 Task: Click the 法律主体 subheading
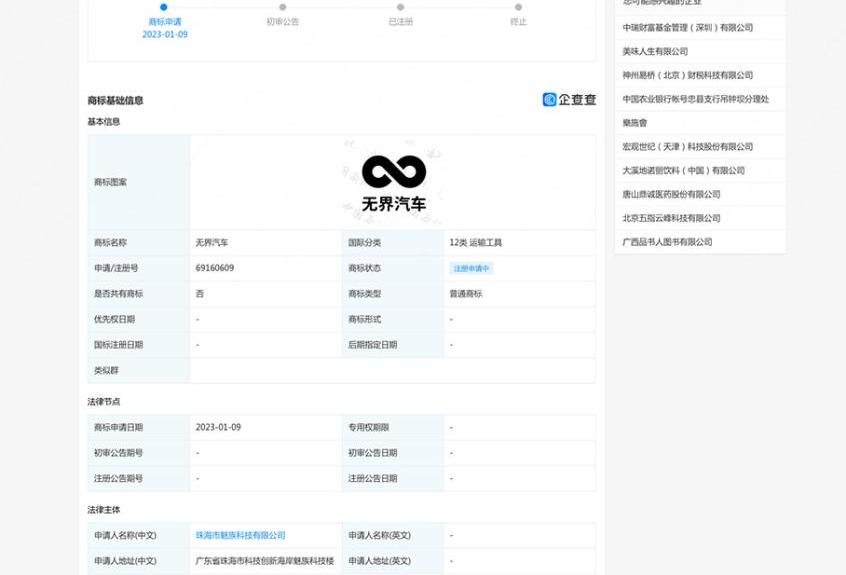pos(104,510)
